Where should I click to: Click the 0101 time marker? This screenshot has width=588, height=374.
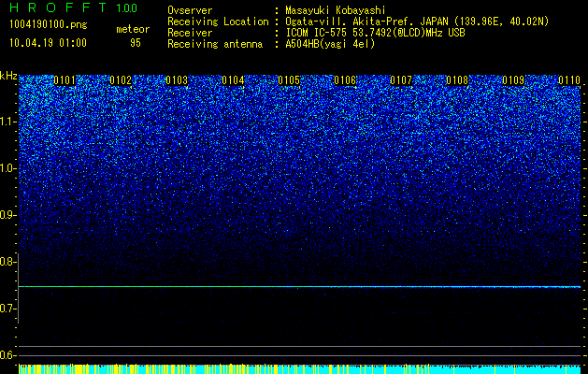point(65,80)
